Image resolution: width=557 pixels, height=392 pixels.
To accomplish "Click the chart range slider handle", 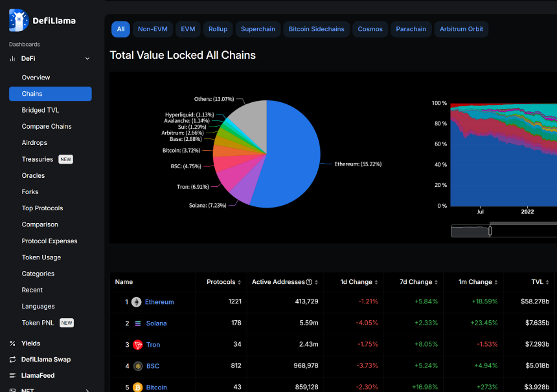I will click(490, 231).
